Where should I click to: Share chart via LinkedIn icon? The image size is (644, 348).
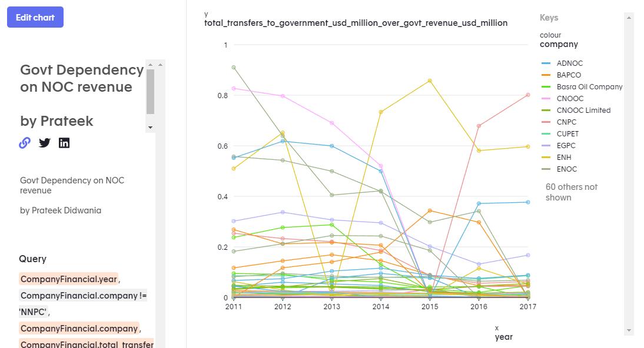[64, 143]
